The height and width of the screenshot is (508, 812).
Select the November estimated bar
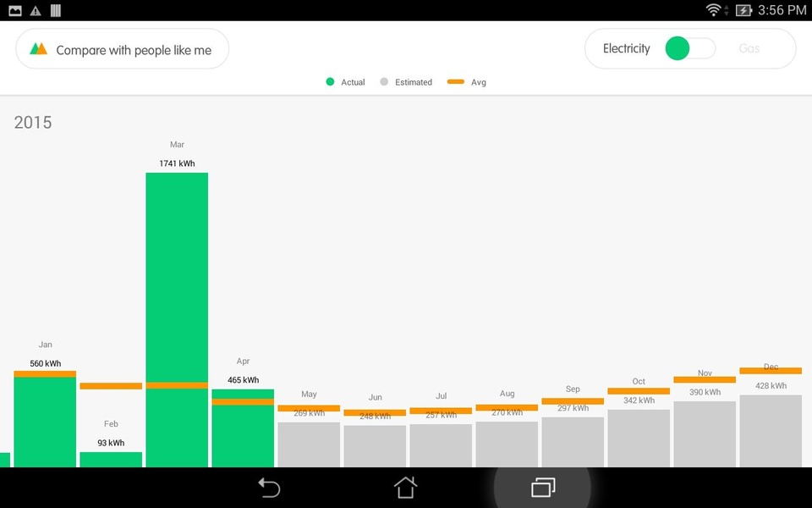click(705, 434)
